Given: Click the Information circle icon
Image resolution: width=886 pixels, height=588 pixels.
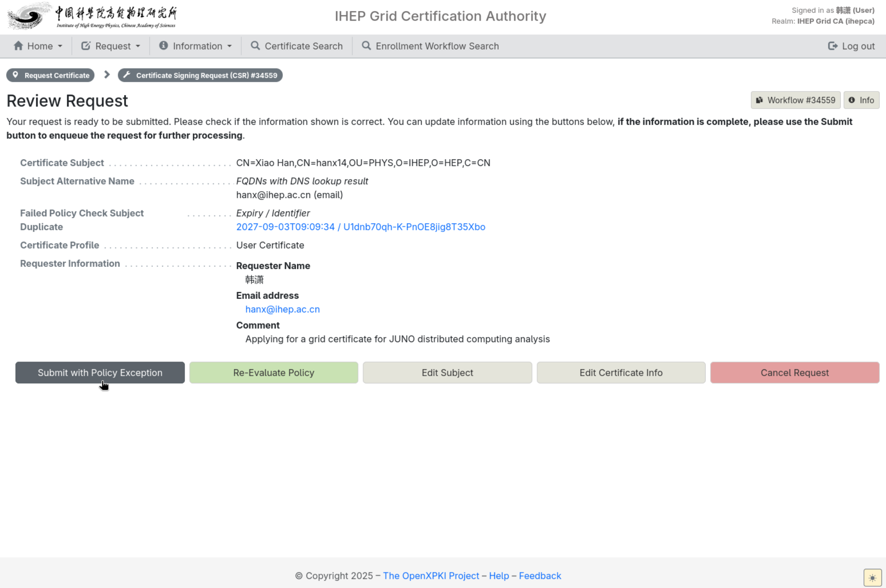Looking at the screenshot, I should (163, 46).
